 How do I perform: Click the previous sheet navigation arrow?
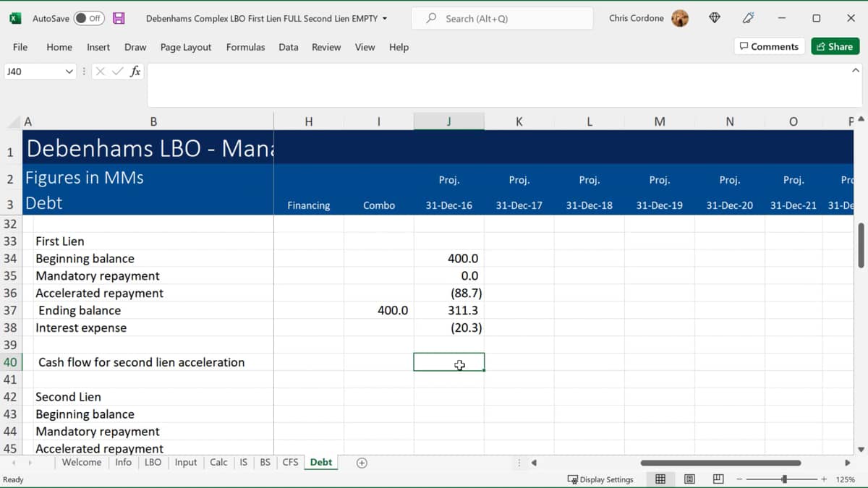(x=14, y=463)
